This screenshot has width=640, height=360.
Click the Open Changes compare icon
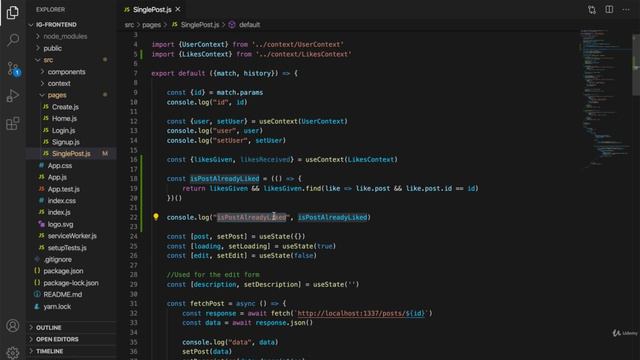(x=591, y=10)
